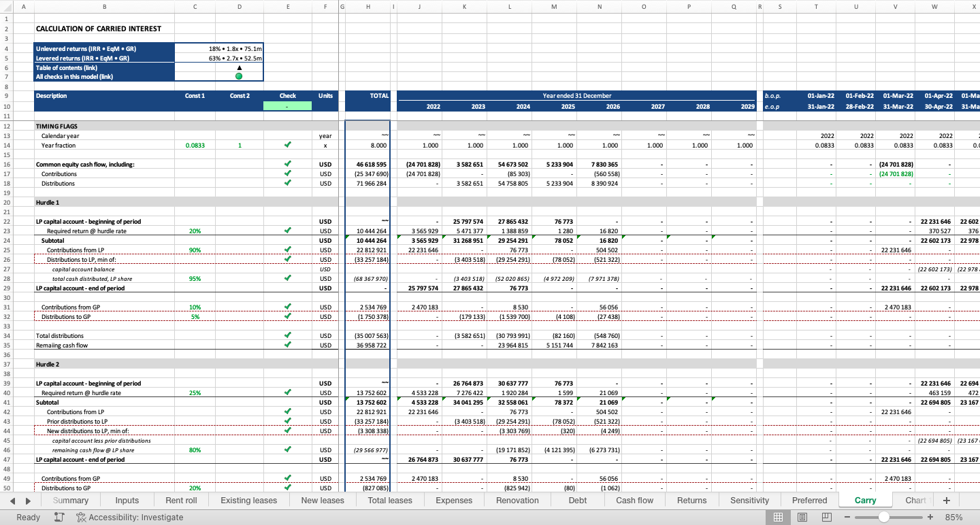Image resolution: width=980 pixels, height=525 pixels.
Task: Click Accessibility: Investigate in status bar
Action: click(129, 518)
